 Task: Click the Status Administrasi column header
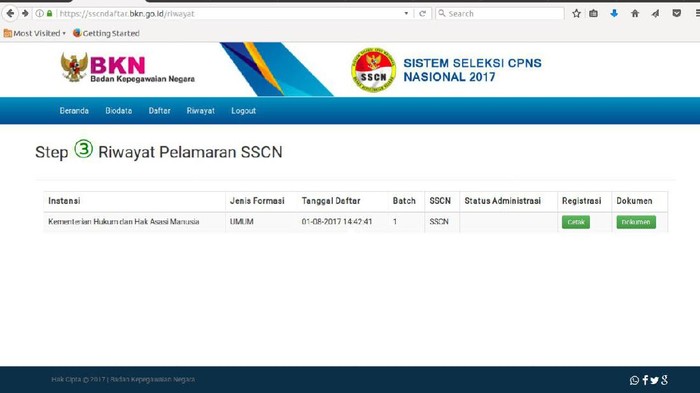point(503,201)
